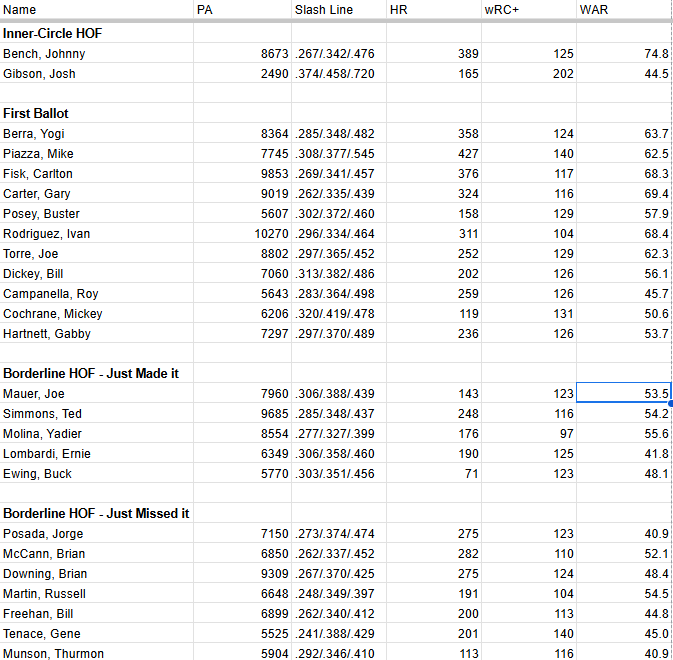Select the Downing, Brian name cell
Viewport: 673px width, 660px height.
pyautogui.click(x=97, y=574)
